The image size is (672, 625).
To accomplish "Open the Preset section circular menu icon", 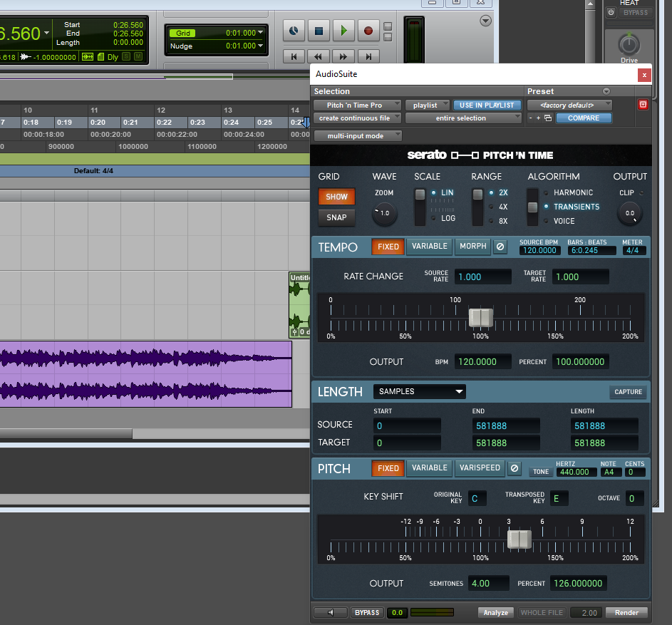I will point(606,91).
